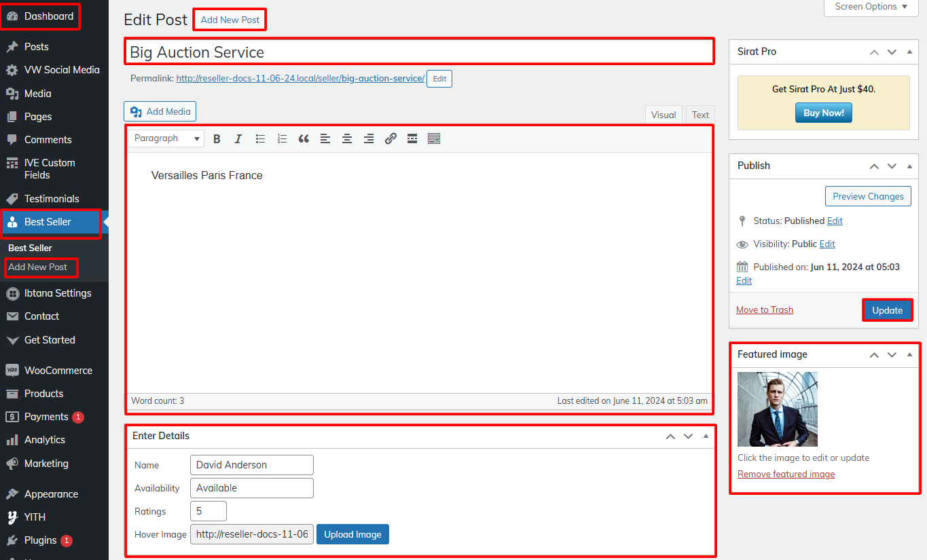
Task: Apply italic formatting in editor toolbar
Action: tap(238, 139)
